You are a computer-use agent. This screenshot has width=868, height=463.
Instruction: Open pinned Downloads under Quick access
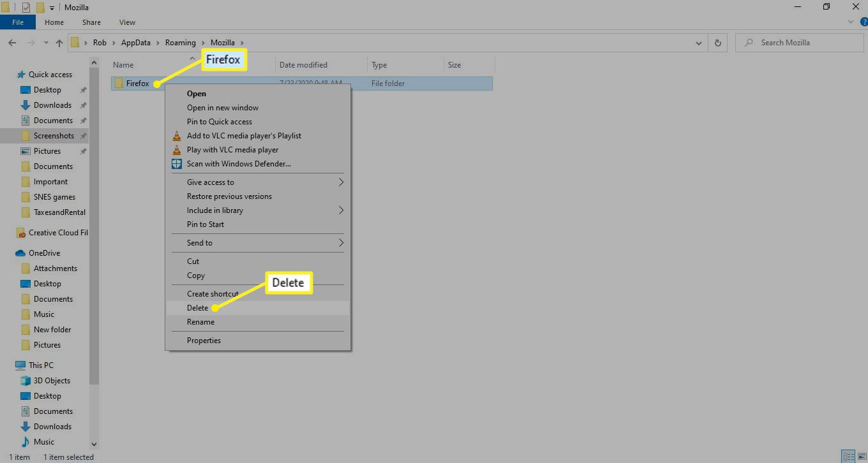52,105
